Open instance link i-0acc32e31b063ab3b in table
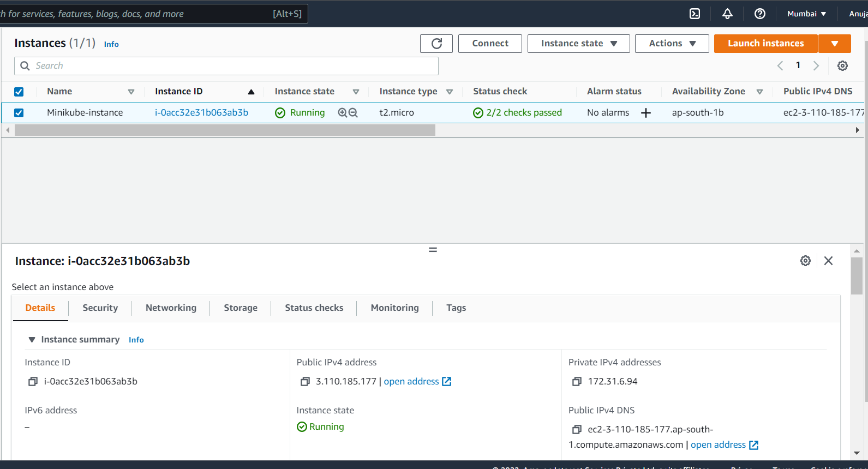The image size is (868, 469). point(201,113)
